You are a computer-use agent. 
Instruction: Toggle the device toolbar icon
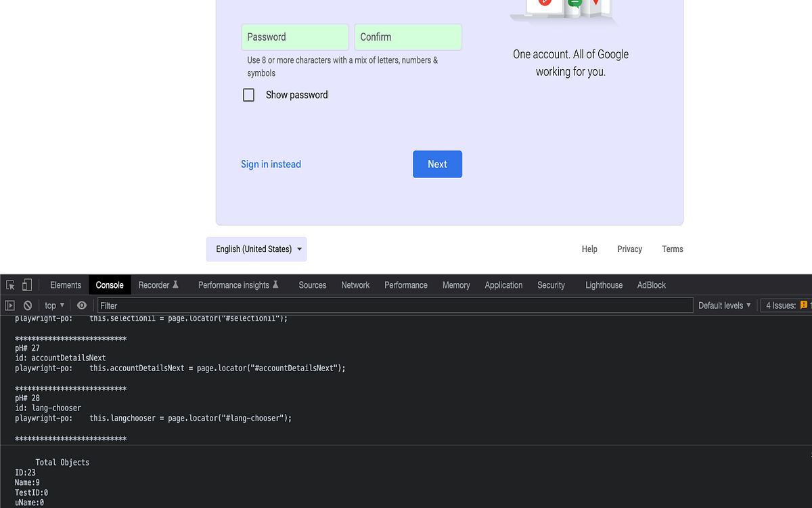[27, 284]
